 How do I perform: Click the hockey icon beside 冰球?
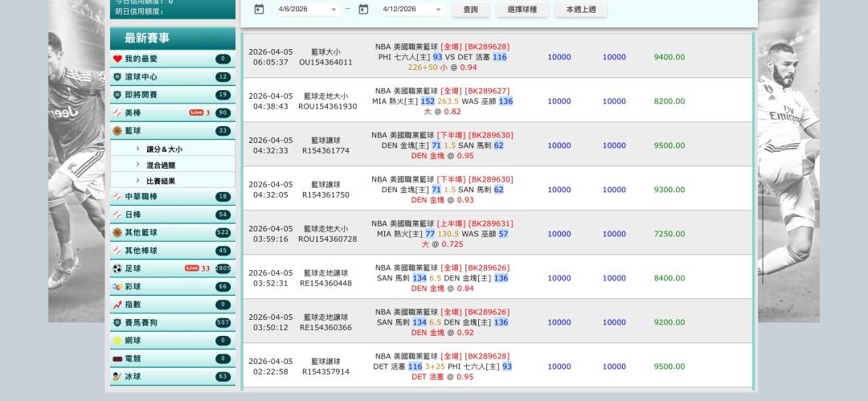click(117, 377)
